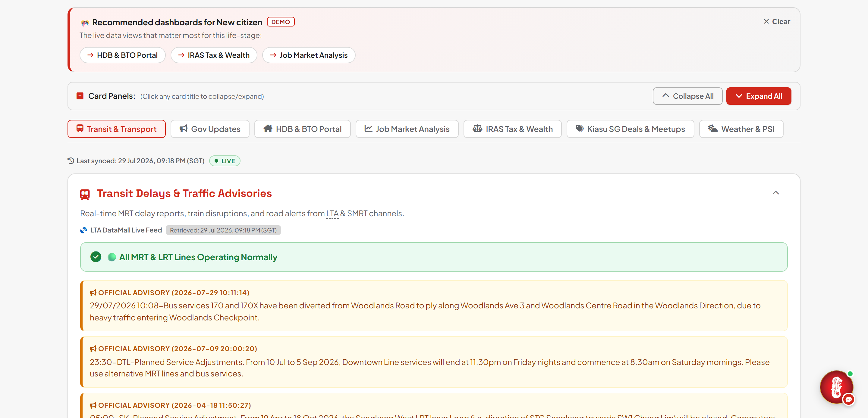The image size is (868, 418).
Task: Click the collapse/expand hint text
Action: pyautogui.click(x=202, y=96)
